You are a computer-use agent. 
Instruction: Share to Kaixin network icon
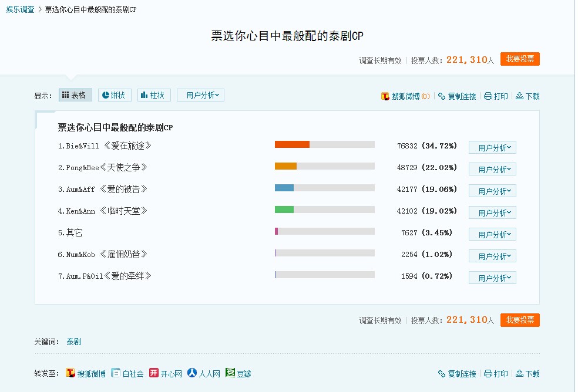coord(154,373)
